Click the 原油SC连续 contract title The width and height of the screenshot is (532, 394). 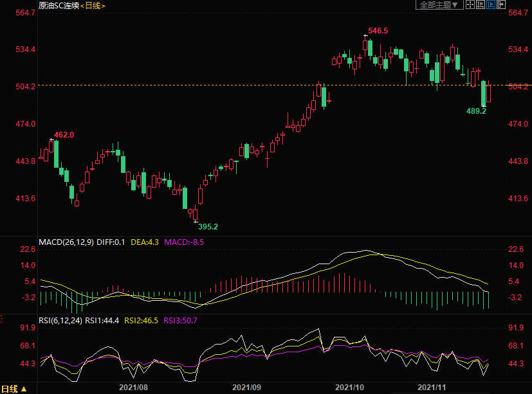click(58, 5)
